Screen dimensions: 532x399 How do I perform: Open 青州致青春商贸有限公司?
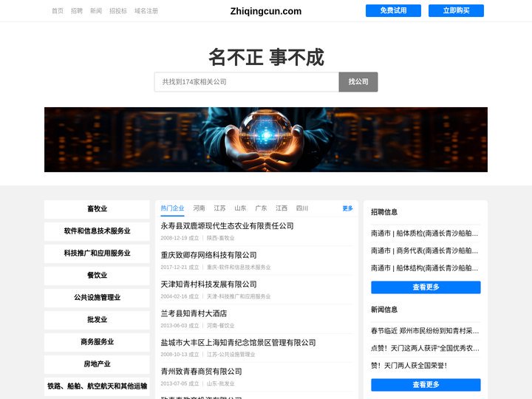pos(201,372)
